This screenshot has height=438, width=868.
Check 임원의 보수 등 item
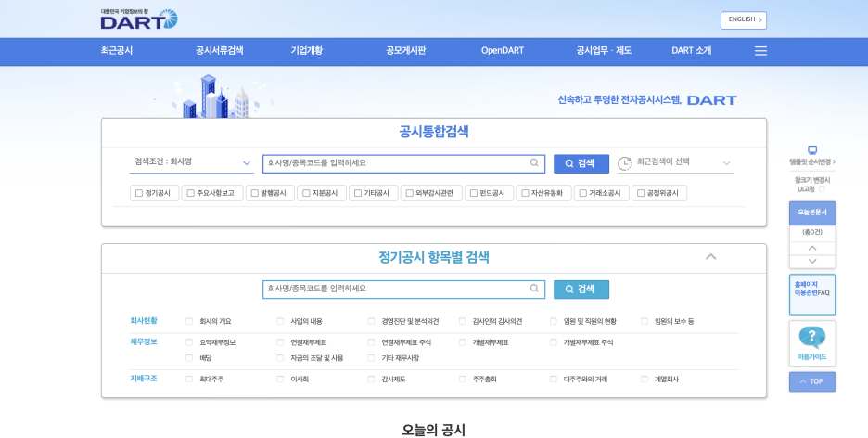click(645, 321)
